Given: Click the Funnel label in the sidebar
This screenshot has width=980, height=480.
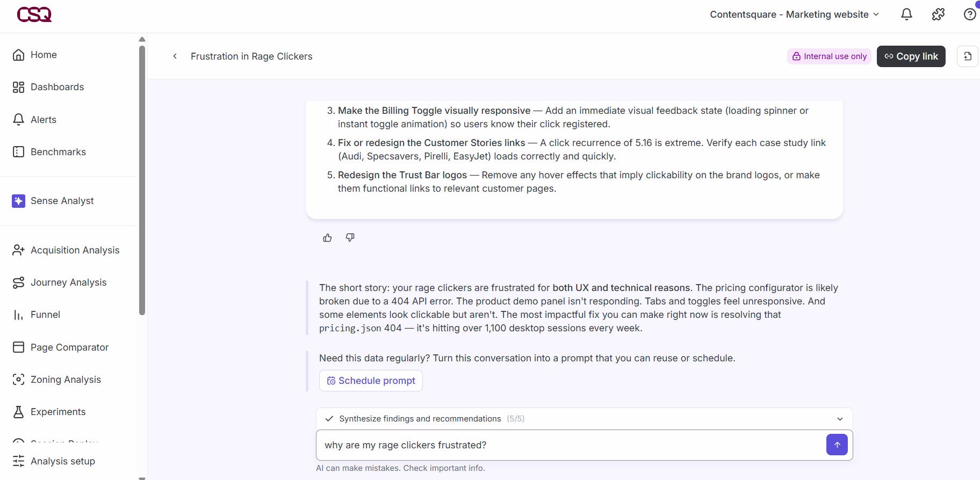Looking at the screenshot, I should pos(45,315).
